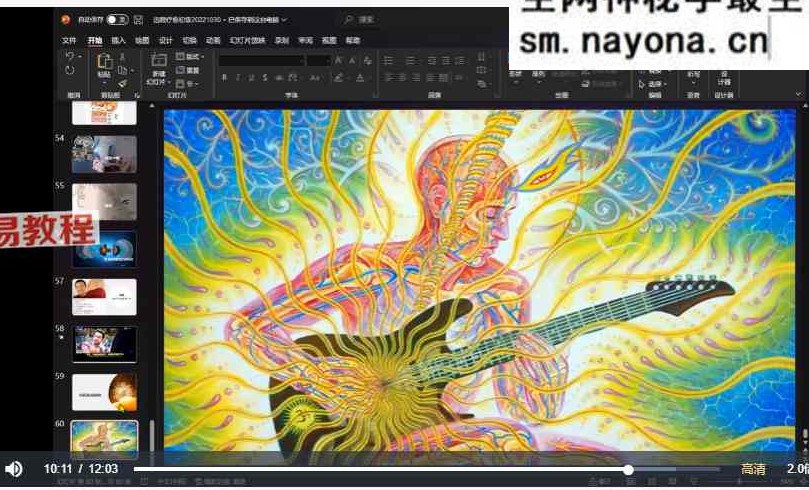Click the Align Left paragraph icon

pyautogui.click(x=388, y=78)
